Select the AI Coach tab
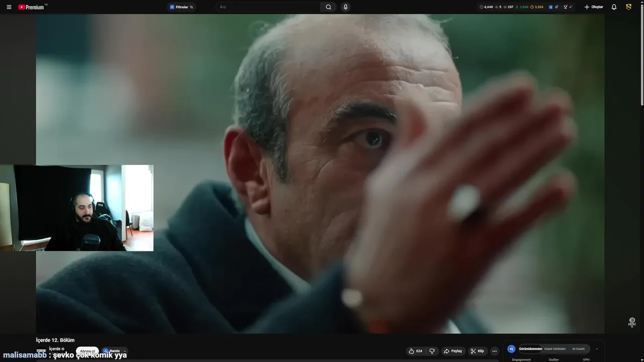644x362 pixels. 579,348
